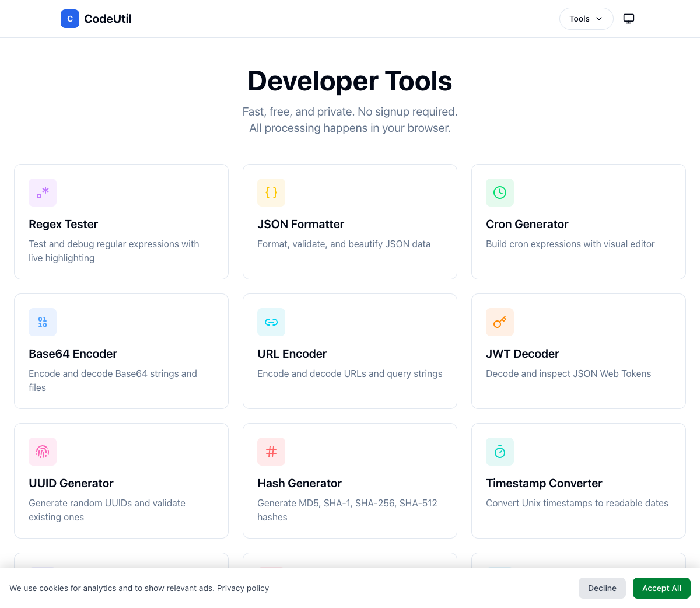The width and height of the screenshot is (700, 608).
Task: Click the cookie notice 'We use cookies' text
Action: [x=112, y=588]
